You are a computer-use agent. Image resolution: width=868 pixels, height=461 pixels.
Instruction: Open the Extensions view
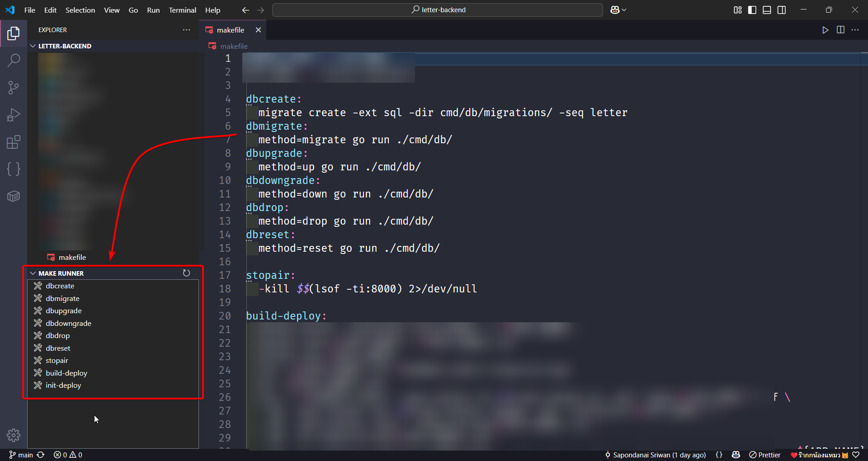[14, 142]
